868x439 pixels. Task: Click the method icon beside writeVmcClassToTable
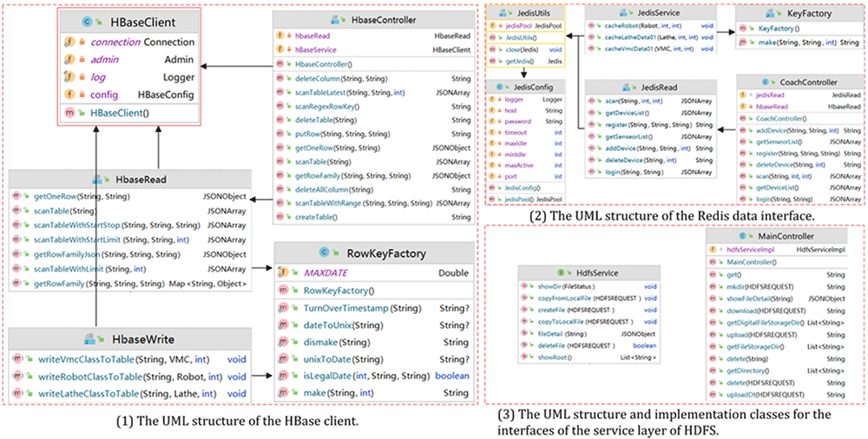[16, 360]
